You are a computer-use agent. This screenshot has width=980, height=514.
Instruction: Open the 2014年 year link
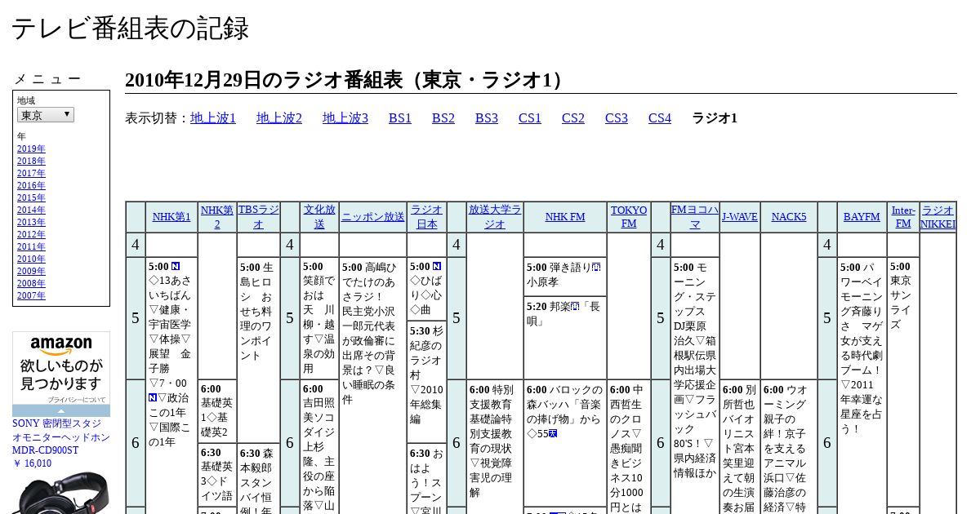(x=31, y=210)
